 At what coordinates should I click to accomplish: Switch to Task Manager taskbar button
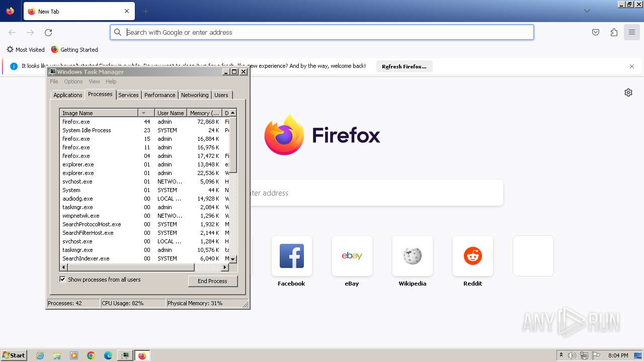click(125, 355)
